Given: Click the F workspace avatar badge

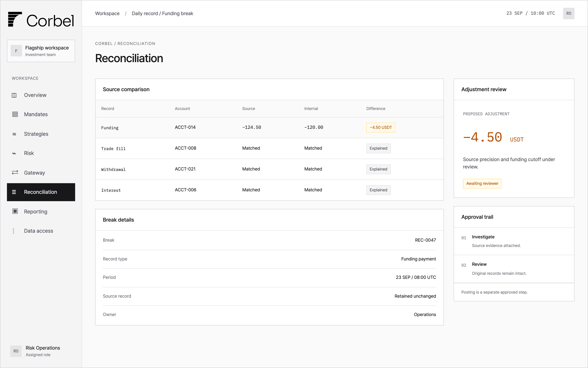Looking at the screenshot, I should (x=16, y=51).
